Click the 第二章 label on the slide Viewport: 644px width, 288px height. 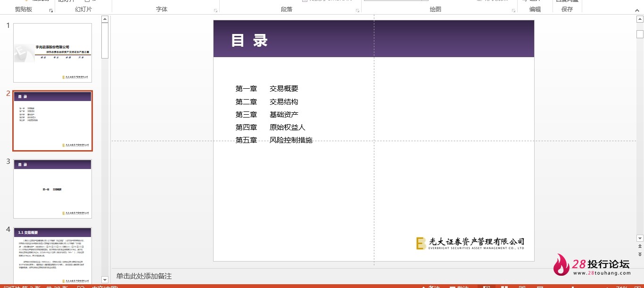(x=246, y=102)
